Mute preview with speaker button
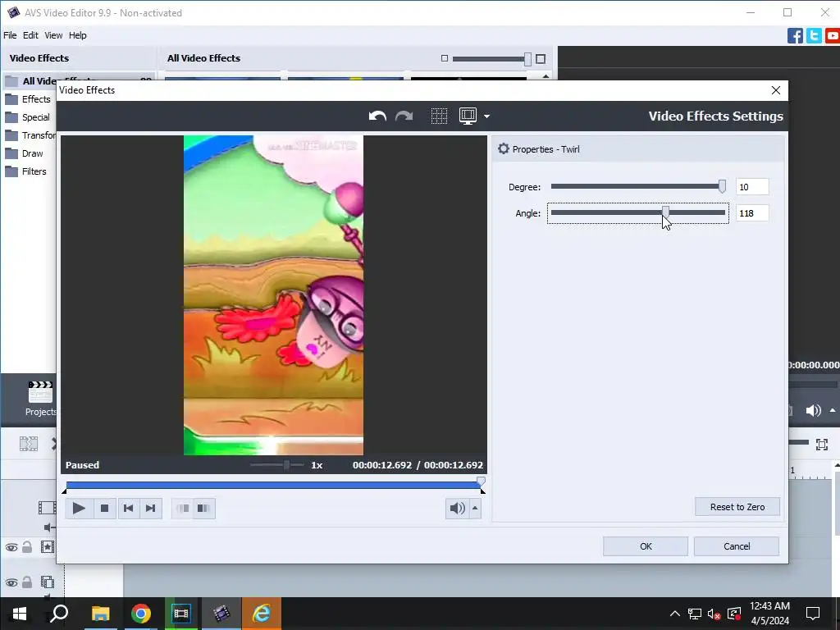 click(x=457, y=509)
